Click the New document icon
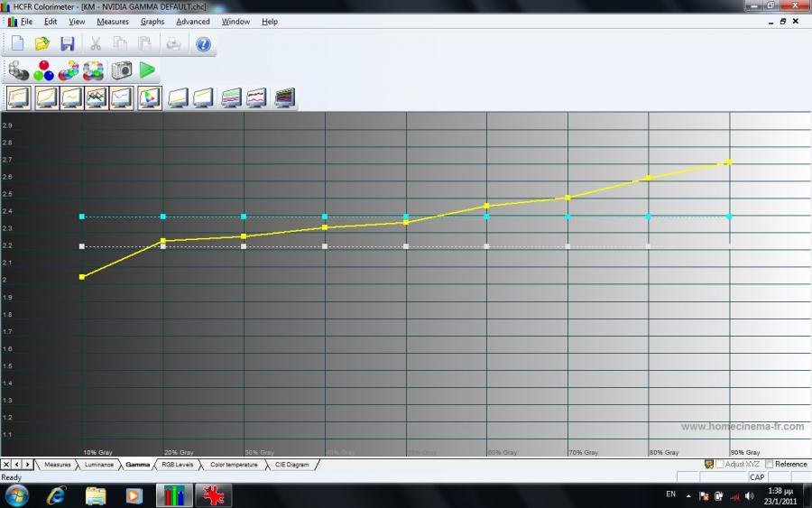The height and width of the screenshot is (508, 812). coord(18,43)
